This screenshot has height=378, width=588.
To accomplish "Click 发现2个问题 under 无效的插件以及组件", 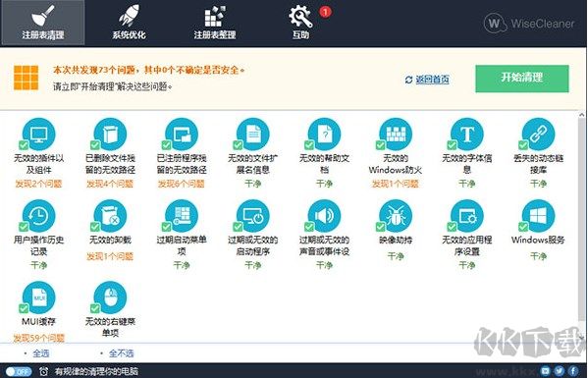I will [38, 184].
